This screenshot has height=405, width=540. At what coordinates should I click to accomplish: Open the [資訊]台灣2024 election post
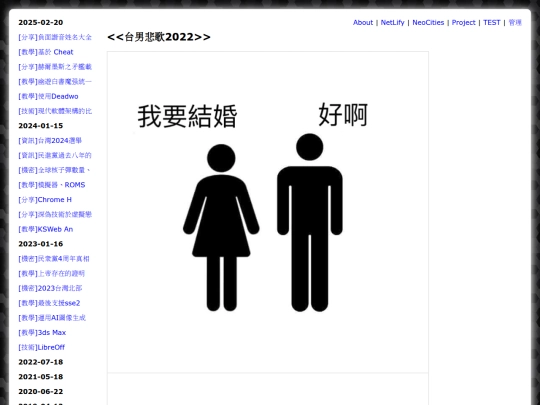(x=50, y=141)
